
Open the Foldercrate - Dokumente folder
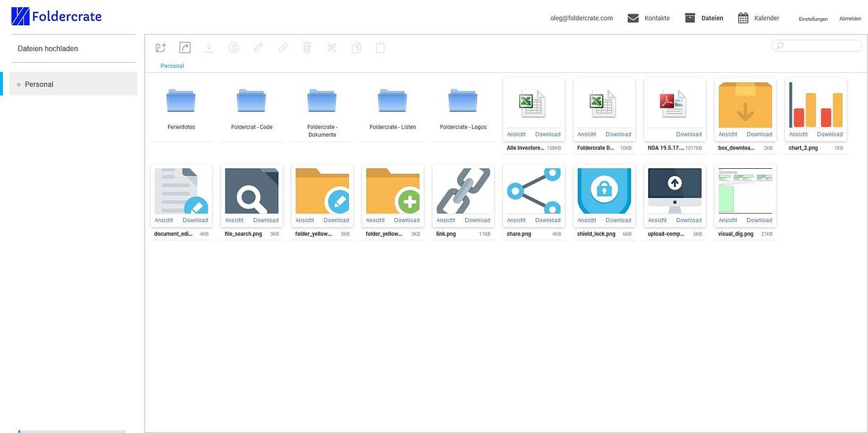pyautogui.click(x=322, y=101)
